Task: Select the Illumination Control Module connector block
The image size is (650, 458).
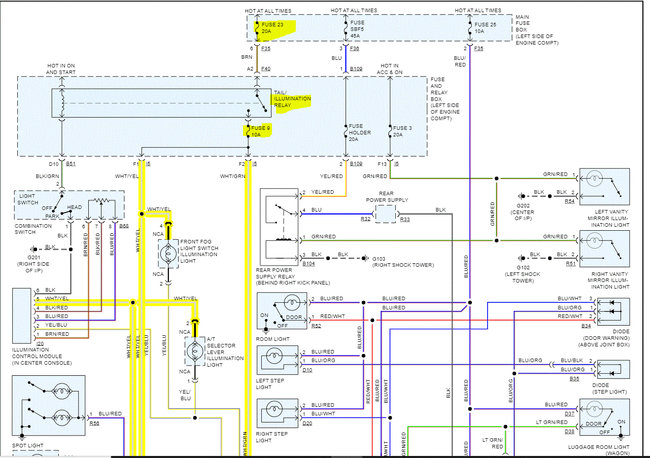Action: tap(22, 316)
